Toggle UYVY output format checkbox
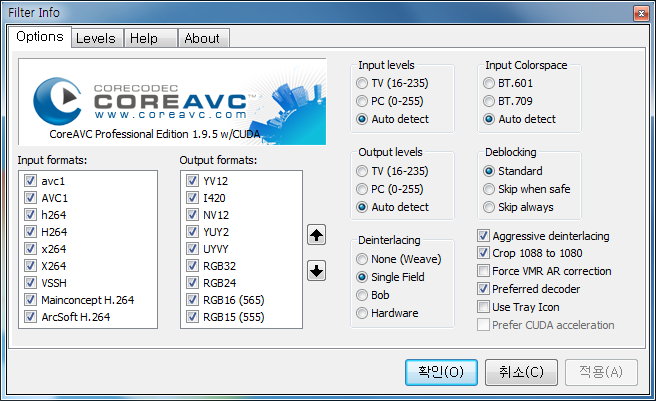656x401 pixels. (192, 249)
